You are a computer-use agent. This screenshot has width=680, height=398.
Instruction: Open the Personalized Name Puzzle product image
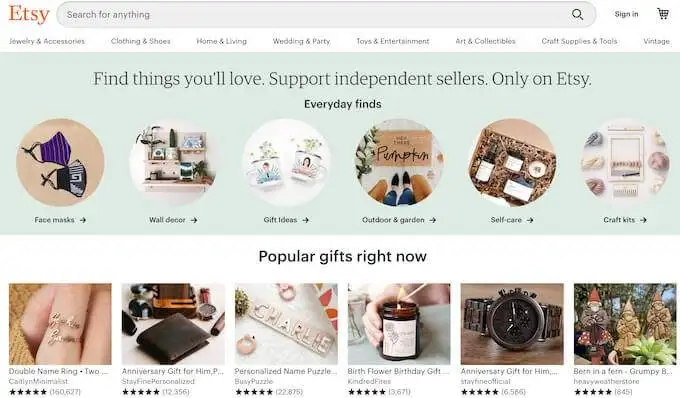pyautogui.click(x=286, y=324)
